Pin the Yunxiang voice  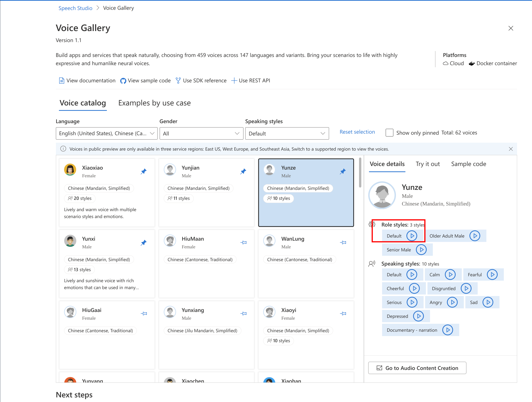243,313
